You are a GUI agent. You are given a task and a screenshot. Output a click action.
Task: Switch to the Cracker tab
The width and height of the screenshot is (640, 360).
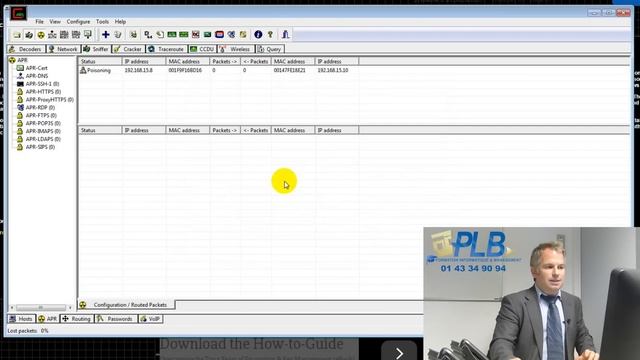(x=128, y=49)
